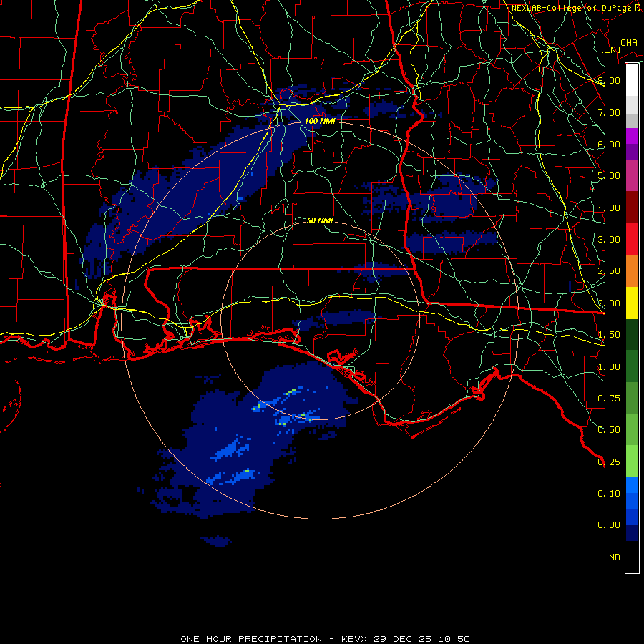
Task: Pick the bright red swatch above 3.00
Action: tap(632, 239)
